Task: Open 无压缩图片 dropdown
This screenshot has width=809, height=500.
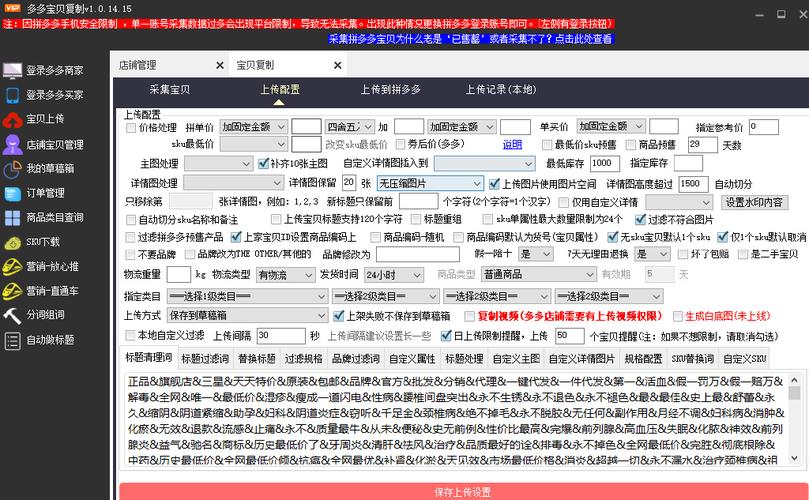Action: pos(430,183)
